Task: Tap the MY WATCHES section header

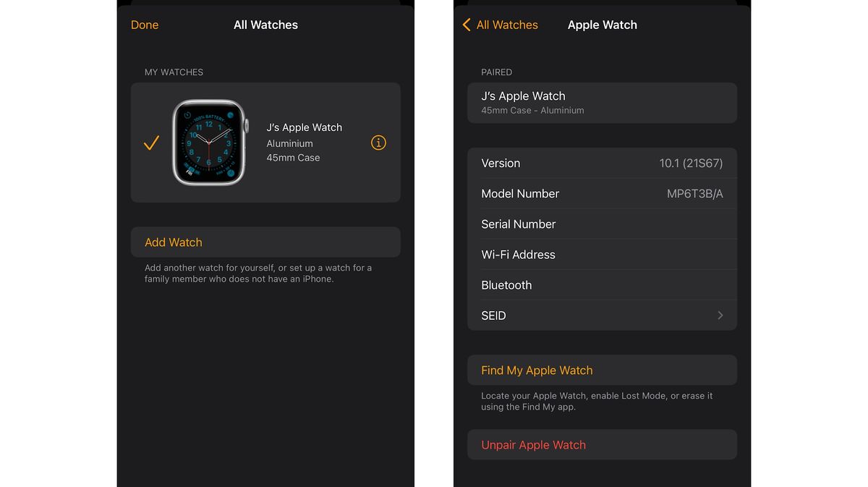Action: tap(174, 72)
